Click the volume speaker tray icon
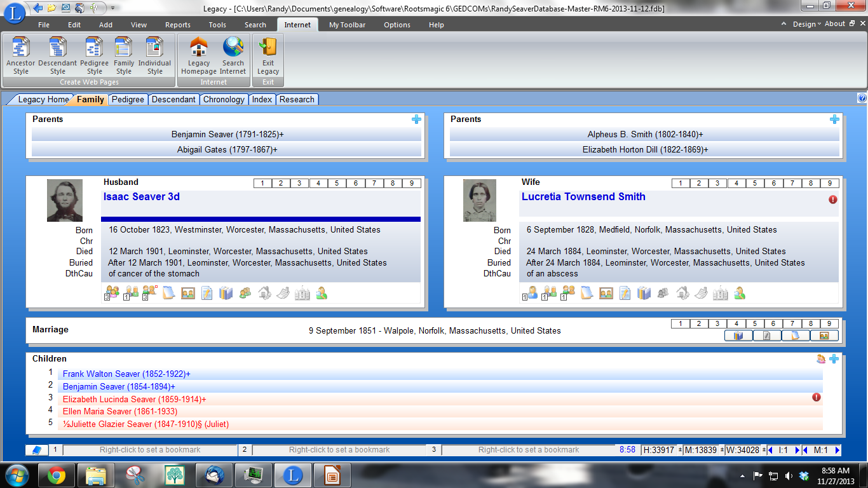This screenshot has width=868, height=488. (x=789, y=475)
